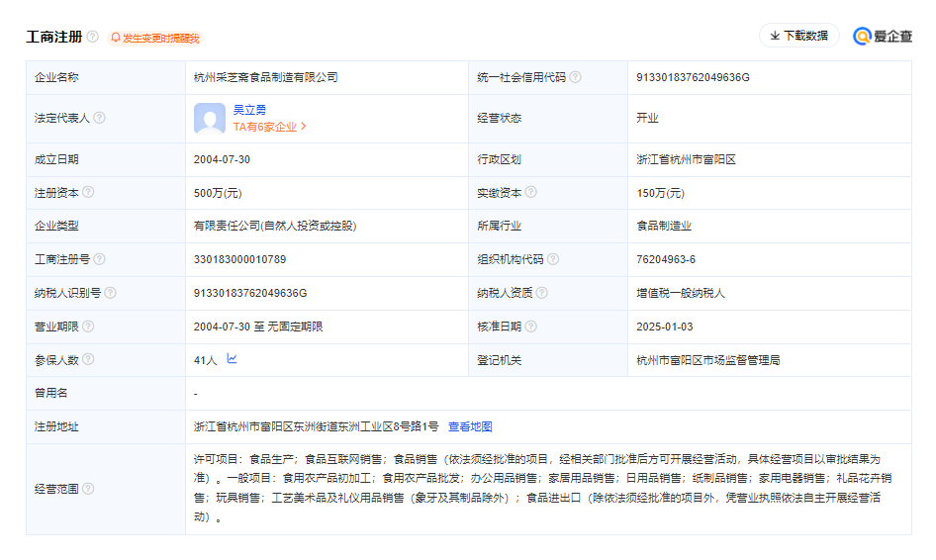Image resolution: width=936 pixels, height=560 pixels.
Task: Click help icon beside 参保人数
Action: [88, 359]
